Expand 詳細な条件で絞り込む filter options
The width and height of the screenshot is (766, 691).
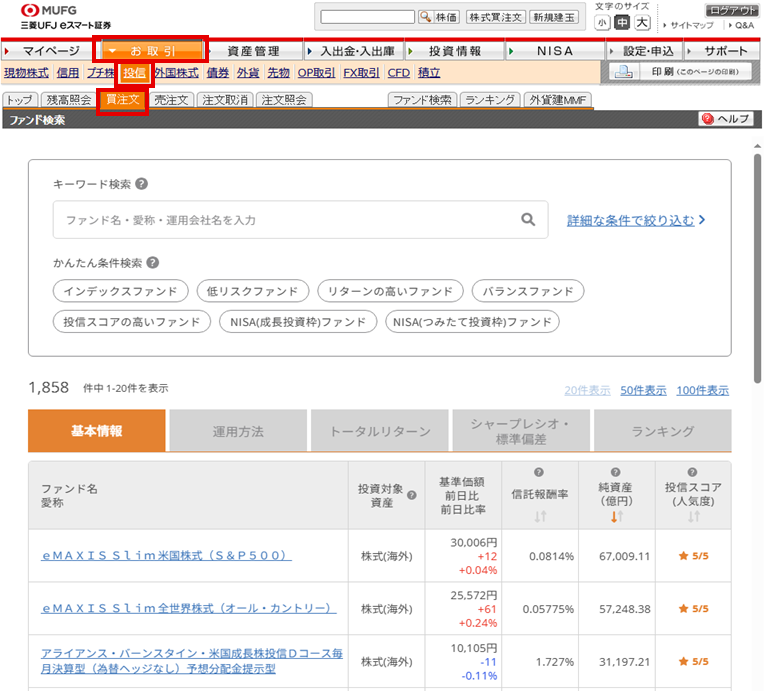(x=636, y=220)
